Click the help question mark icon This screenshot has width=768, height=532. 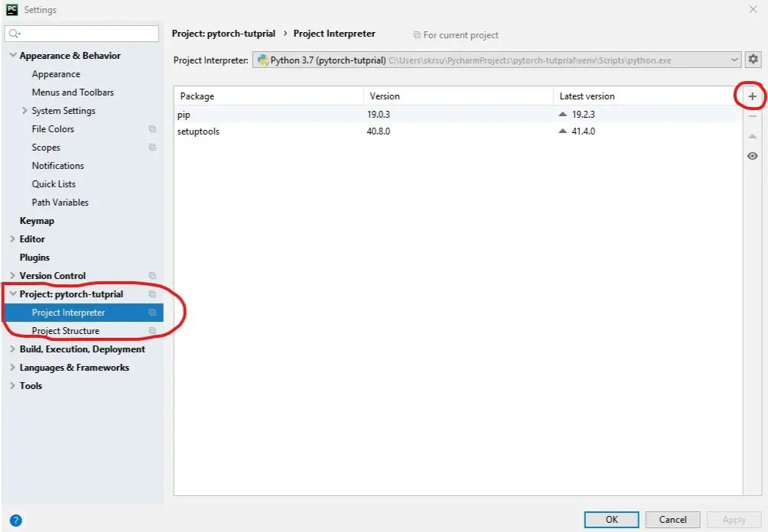[x=15, y=520]
